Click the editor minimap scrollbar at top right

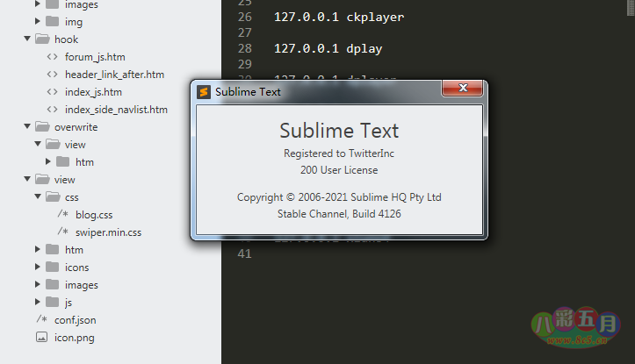click(x=631, y=7)
